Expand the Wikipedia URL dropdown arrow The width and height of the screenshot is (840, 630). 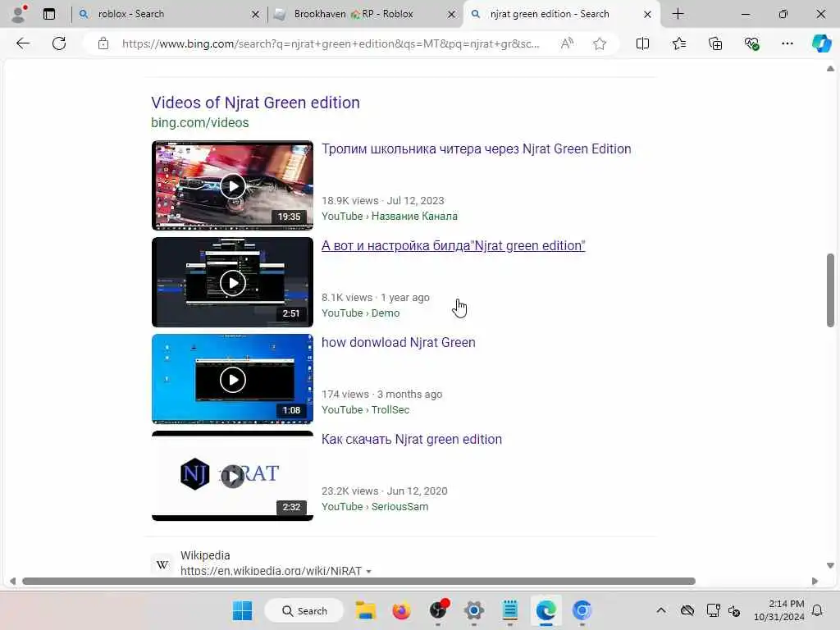click(x=368, y=572)
